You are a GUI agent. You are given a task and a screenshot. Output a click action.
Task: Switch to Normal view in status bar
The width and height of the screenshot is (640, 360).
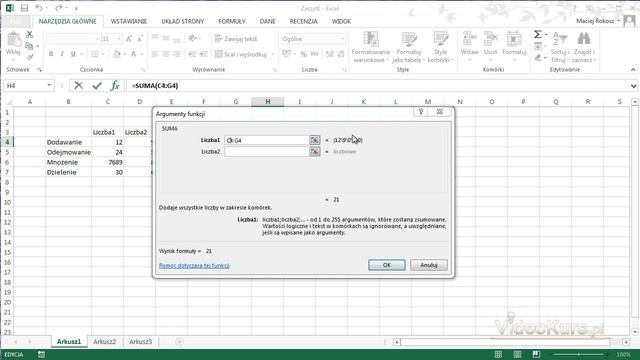point(498,354)
